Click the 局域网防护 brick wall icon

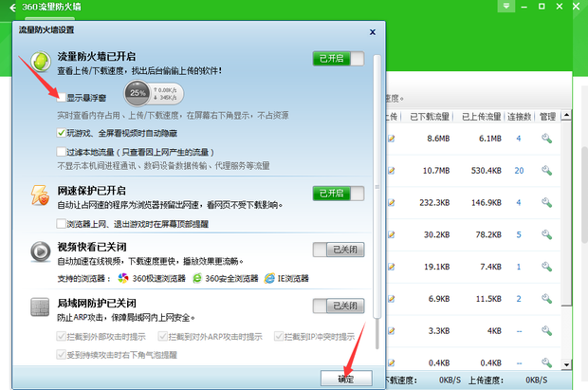coord(40,307)
